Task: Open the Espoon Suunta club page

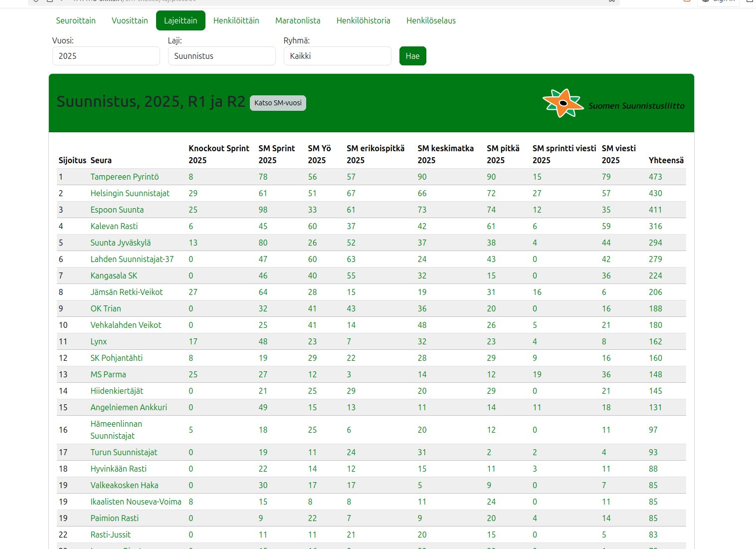Action: coord(117,210)
